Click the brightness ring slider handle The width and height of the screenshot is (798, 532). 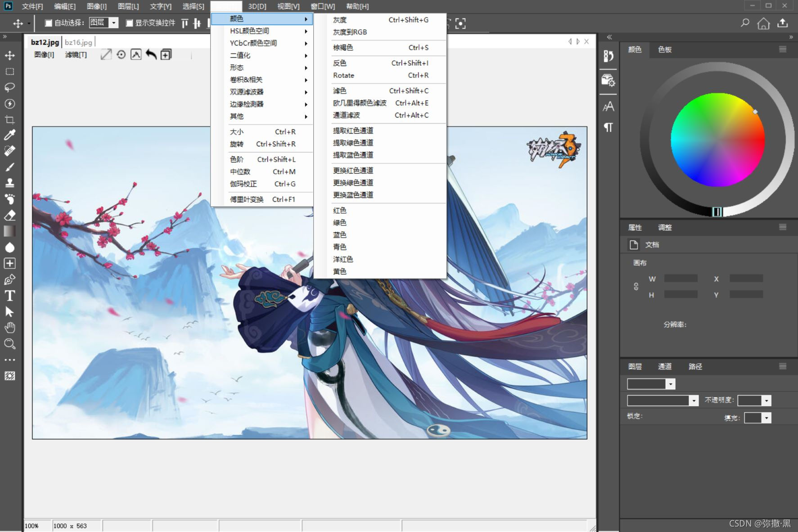[x=717, y=212]
